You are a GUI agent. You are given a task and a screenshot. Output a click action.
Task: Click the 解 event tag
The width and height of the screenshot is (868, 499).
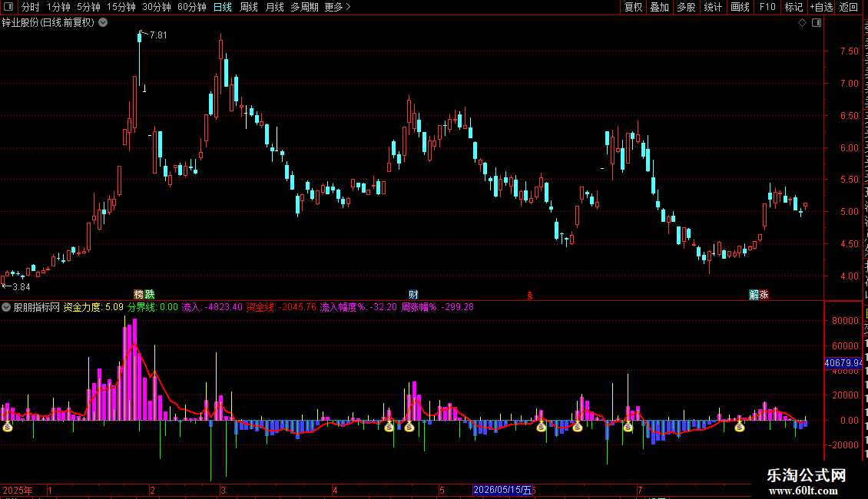(x=754, y=295)
